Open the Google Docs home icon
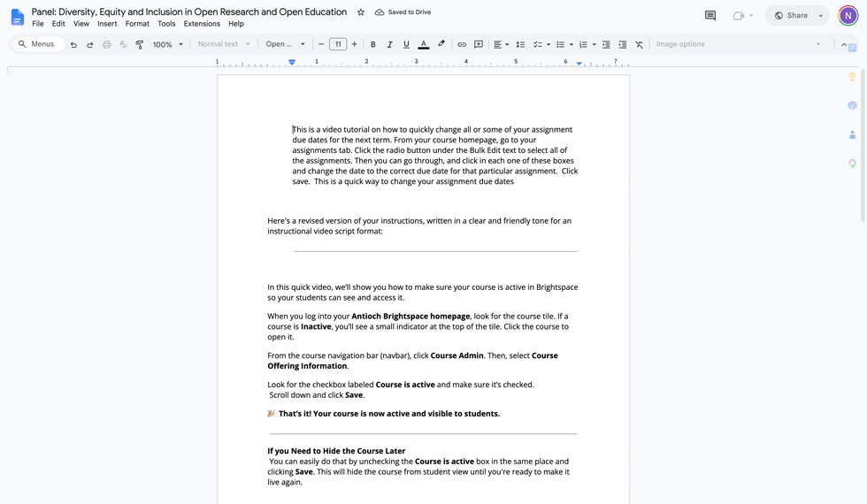Viewport: 867px width, 504px height. coord(18,17)
